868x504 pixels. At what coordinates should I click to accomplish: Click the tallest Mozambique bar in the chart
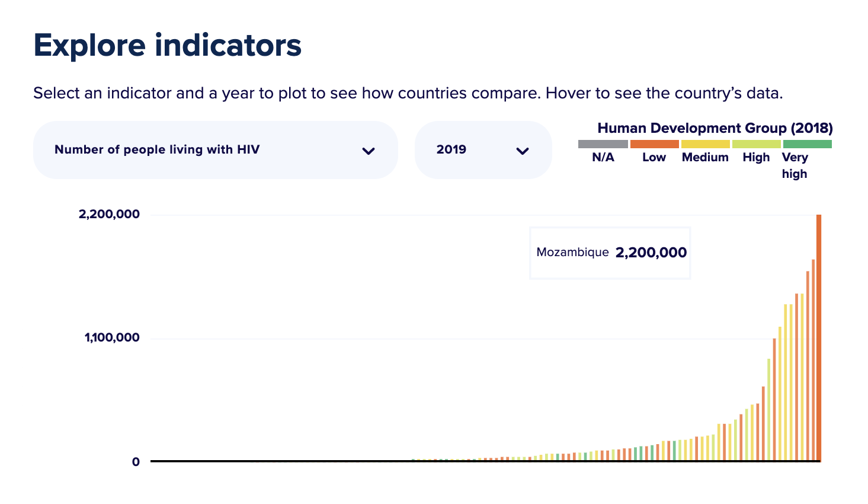tap(819, 338)
